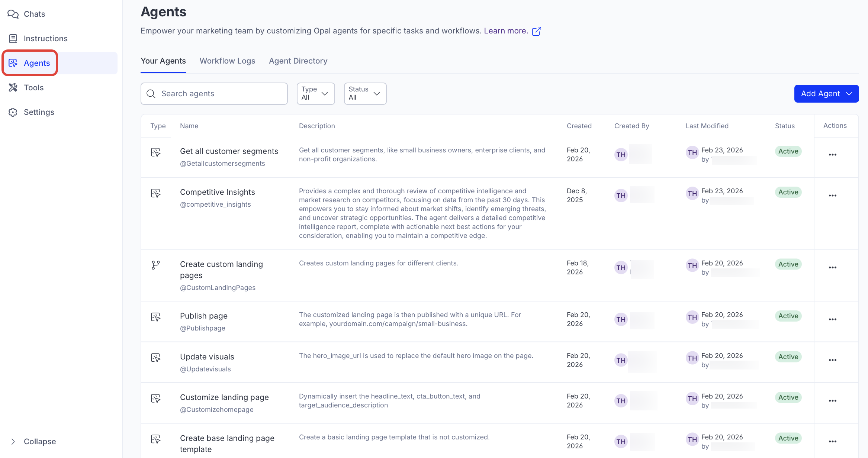Image resolution: width=868 pixels, height=458 pixels.
Task: Open actions menu for Get all customer segments
Action: [x=832, y=155]
